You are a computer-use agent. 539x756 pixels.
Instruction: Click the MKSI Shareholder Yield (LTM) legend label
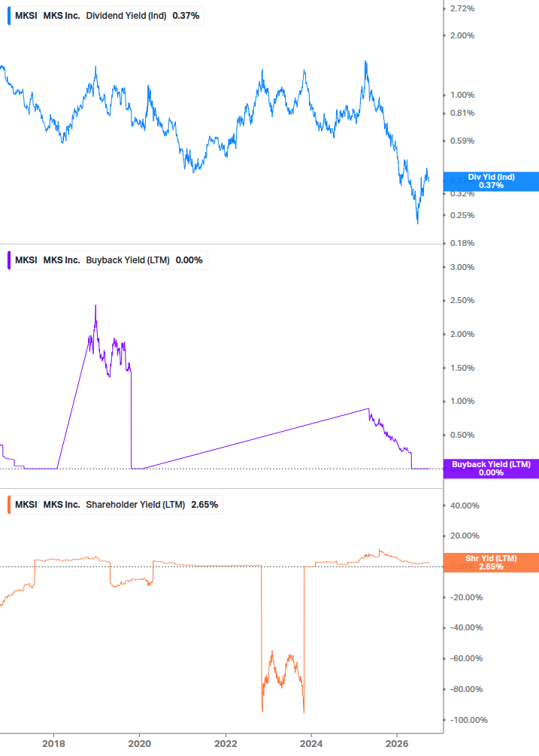coord(116,505)
